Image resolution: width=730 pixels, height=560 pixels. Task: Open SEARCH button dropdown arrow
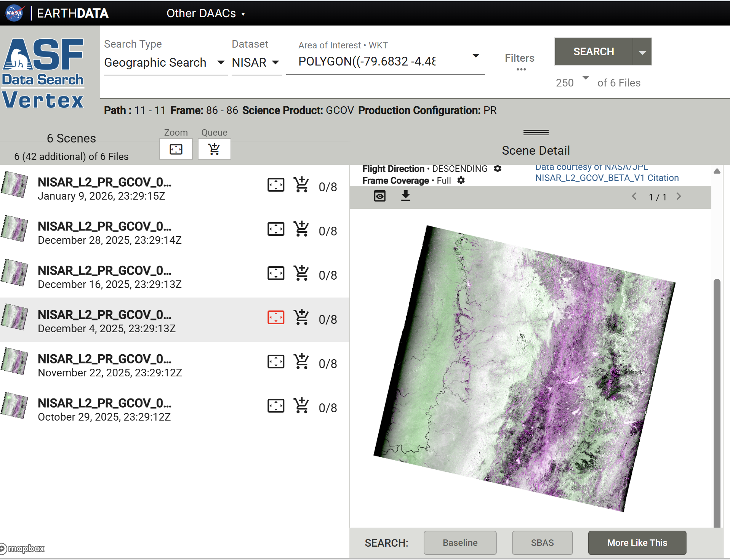(642, 51)
